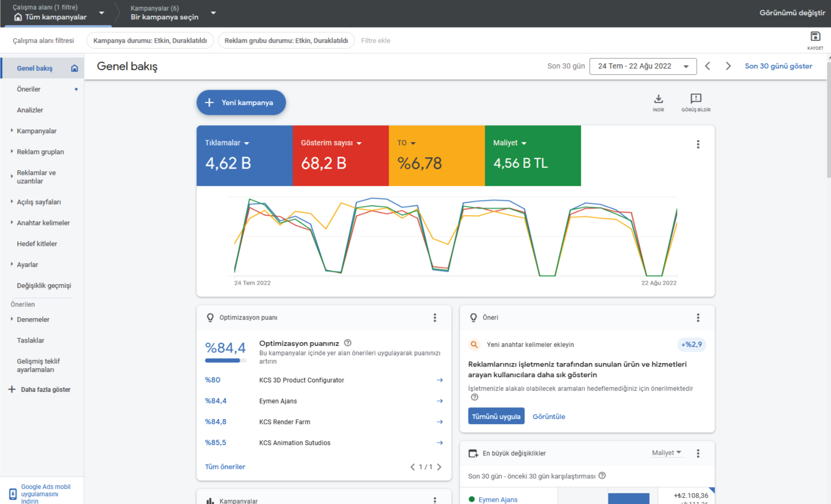
Task: Open GÖRÜŞ BİLDİR feedback icon
Action: 696,99
